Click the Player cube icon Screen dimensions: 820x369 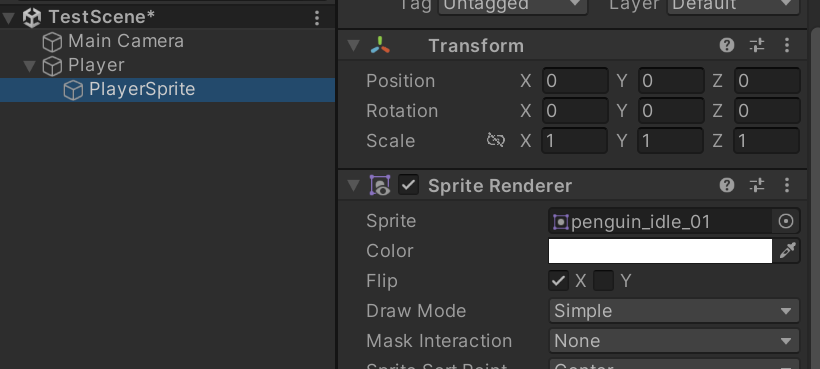click(52, 66)
